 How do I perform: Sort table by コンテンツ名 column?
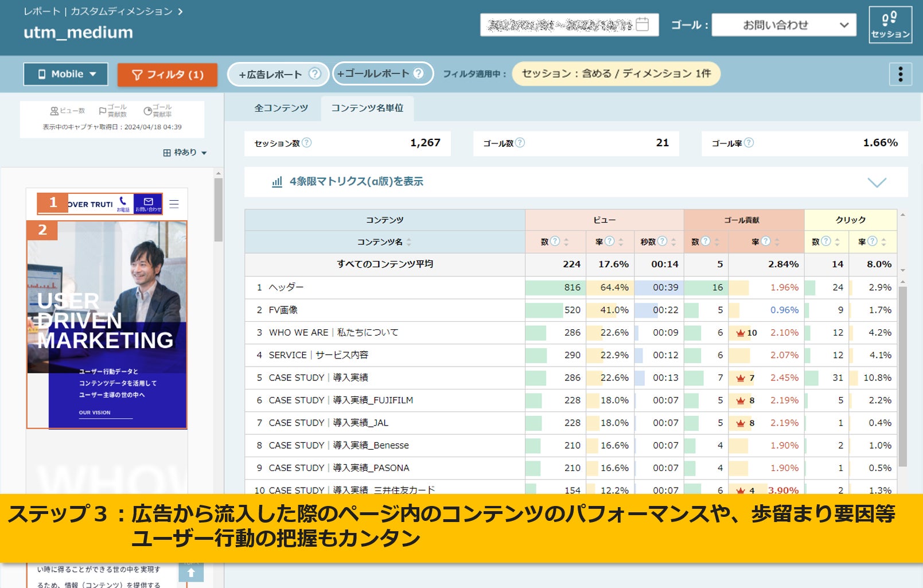click(x=408, y=242)
